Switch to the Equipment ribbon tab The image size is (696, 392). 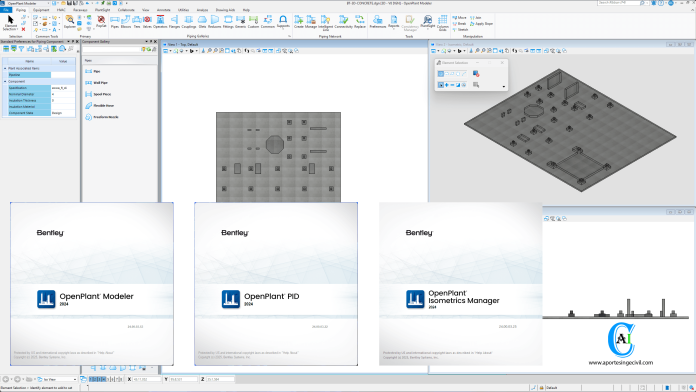[x=41, y=10]
